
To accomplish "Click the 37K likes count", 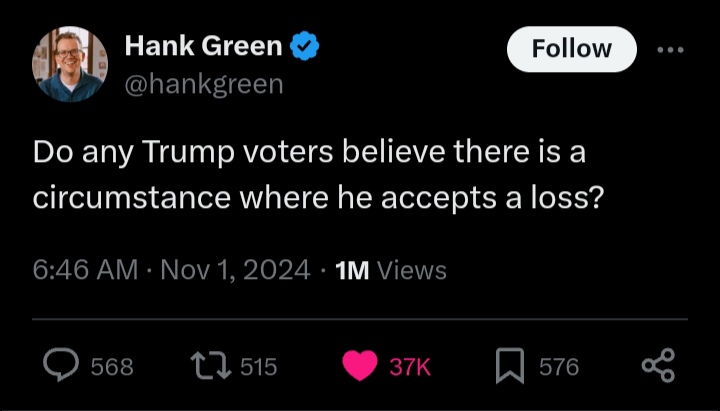I will (x=409, y=367).
